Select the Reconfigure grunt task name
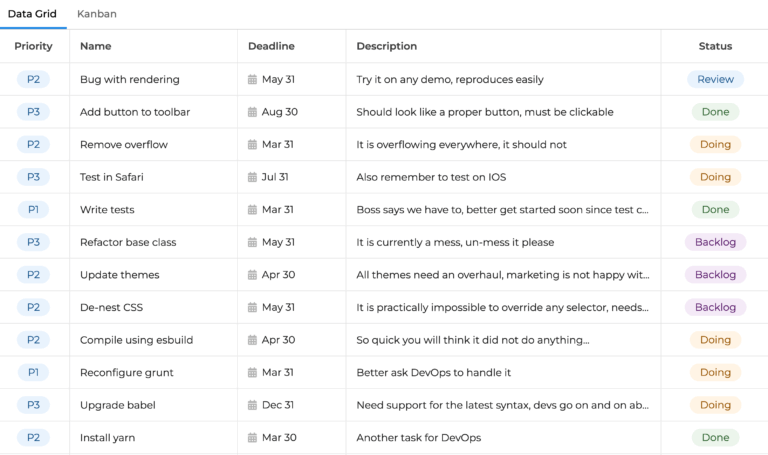Screen dimensions: 768x455 (x=127, y=373)
